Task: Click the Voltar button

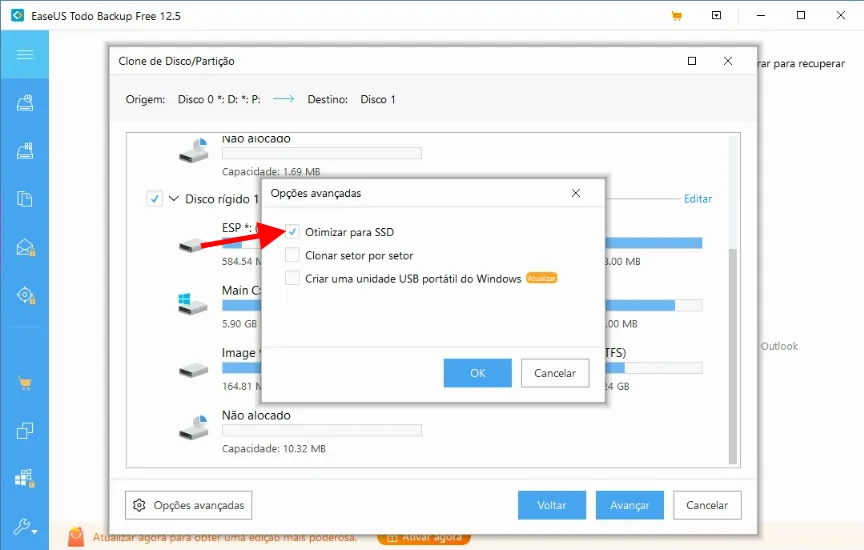Action: click(x=552, y=505)
